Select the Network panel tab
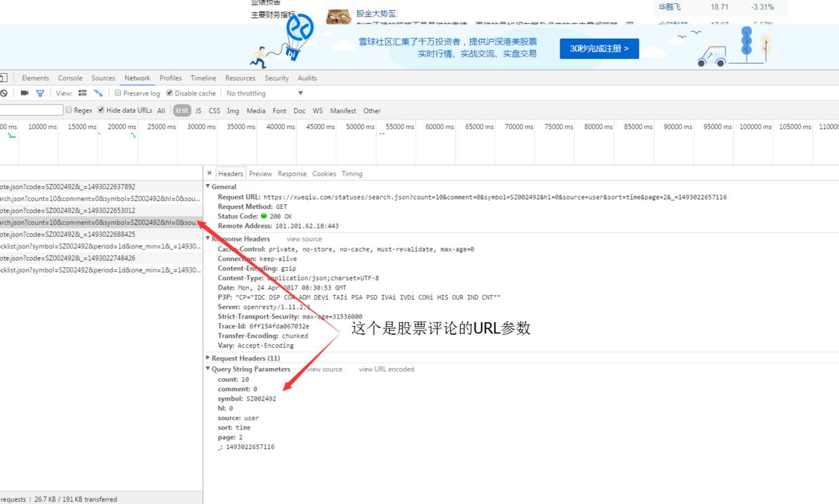The image size is (839, 504). click(x=137, y=78)
